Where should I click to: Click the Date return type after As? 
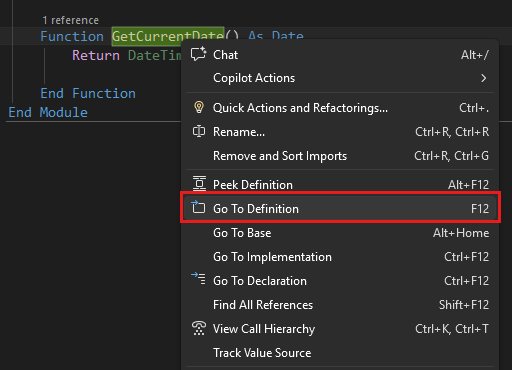(x=287, y=34)
